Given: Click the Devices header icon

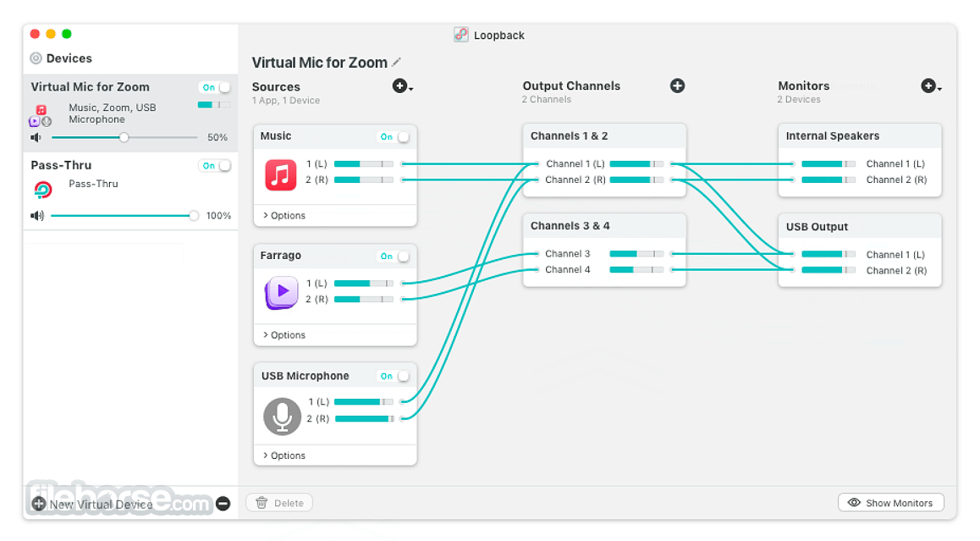Looking at the screenshot, I should [36, 58].
